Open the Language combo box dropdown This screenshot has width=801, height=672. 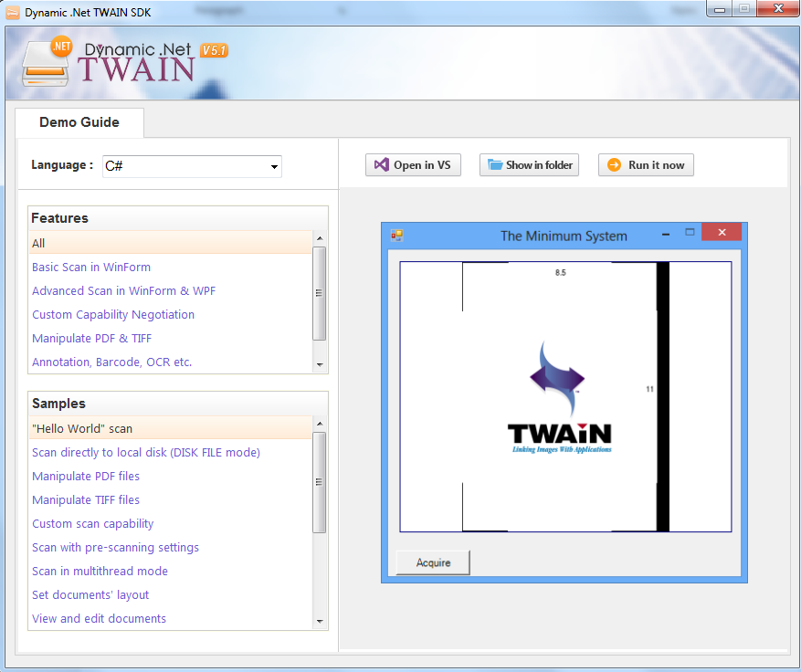[273, 166]
